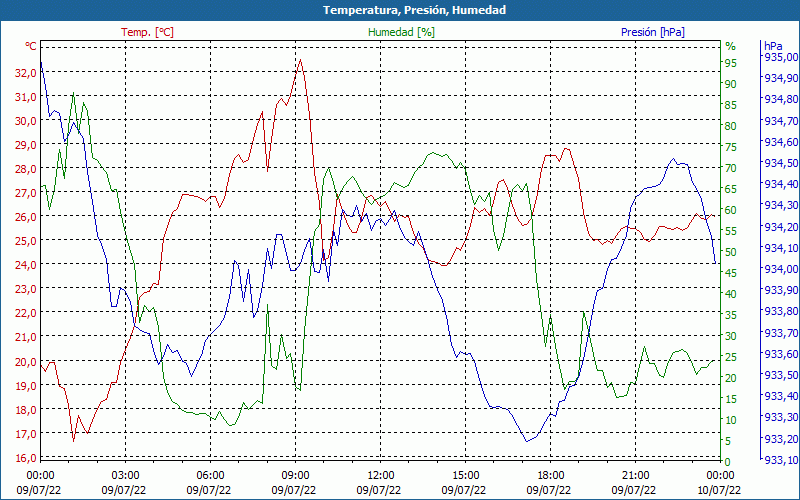
Task: Click the '934,50' pressure axis value
Action: point(781,163)
